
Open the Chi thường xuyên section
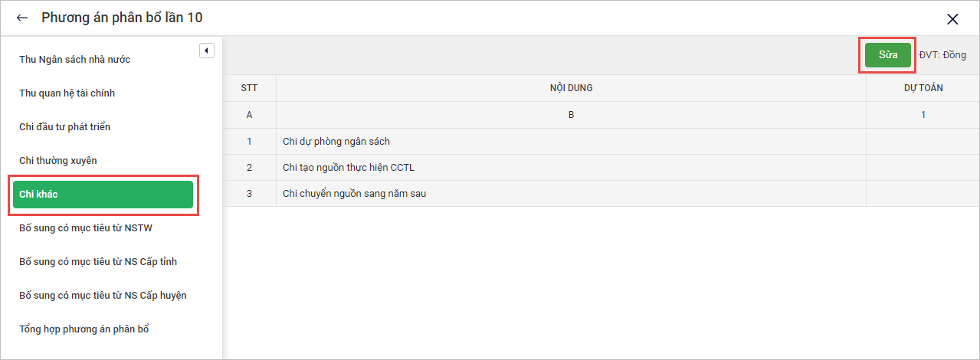pos(58,161)
